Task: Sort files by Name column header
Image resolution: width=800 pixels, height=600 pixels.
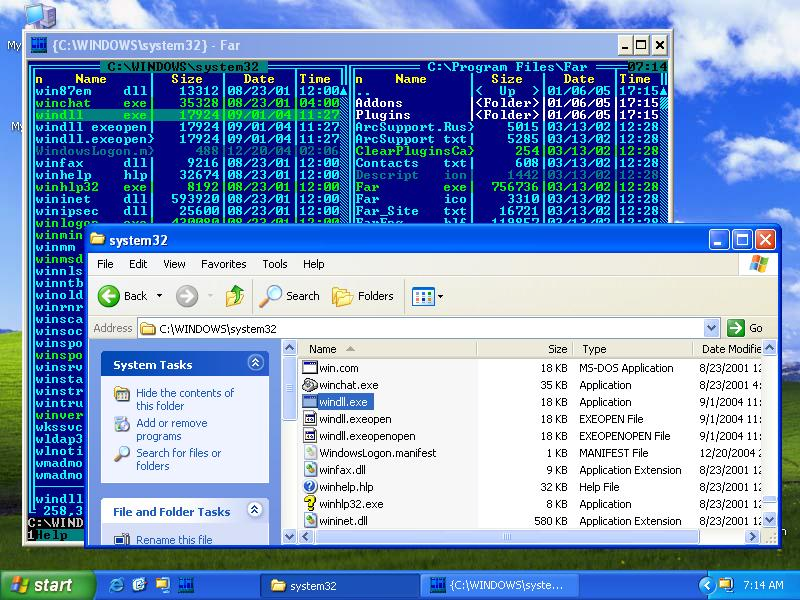Action: click(387, 349)
